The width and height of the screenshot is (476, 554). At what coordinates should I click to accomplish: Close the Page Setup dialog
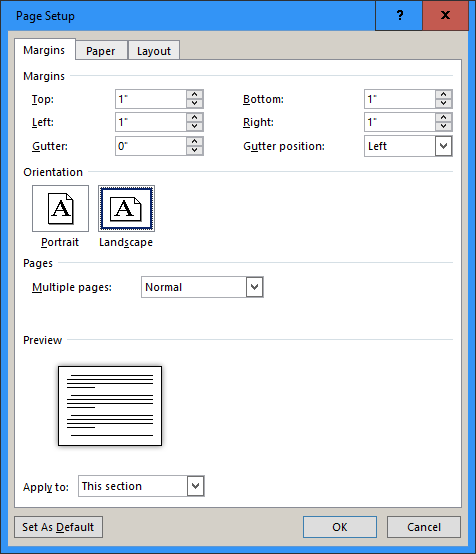[445, 15]
